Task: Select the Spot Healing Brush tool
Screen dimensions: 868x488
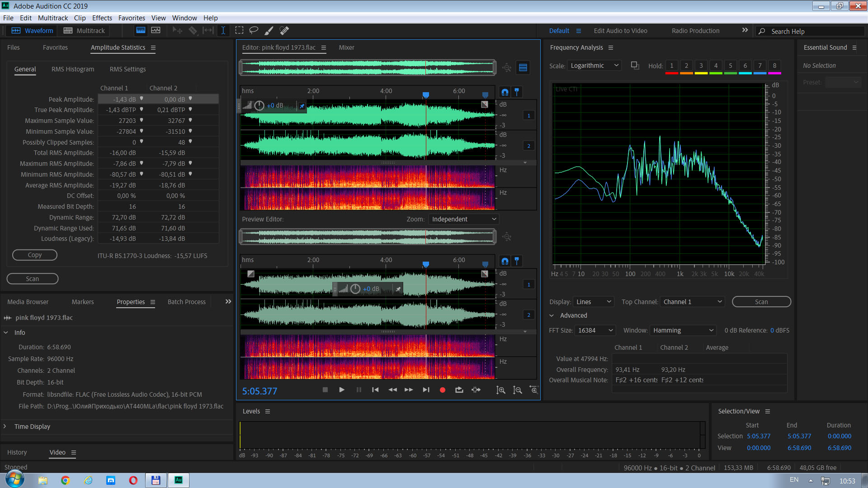Action: pyautogui.click(x=284, y=31)
